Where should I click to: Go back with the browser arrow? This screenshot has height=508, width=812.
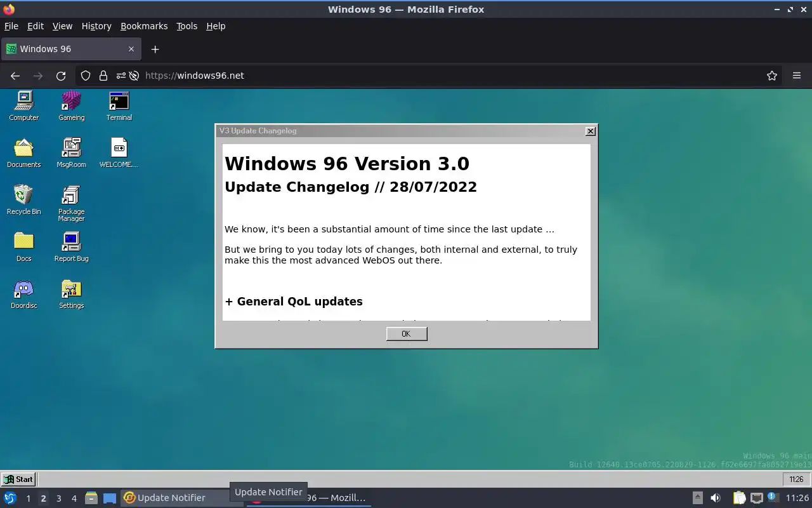point(15,76)
